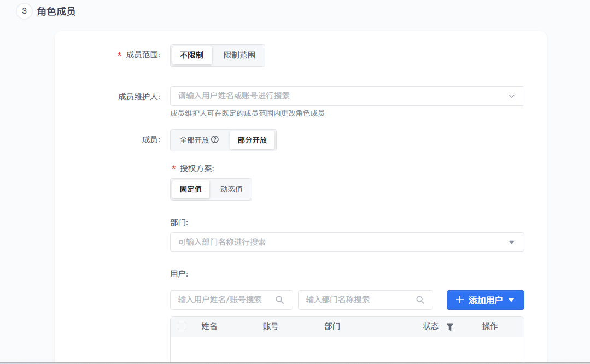This screenshot has height=364, width=590.
Task: Click the search icon in department search field
Action: tap(420, 300)
